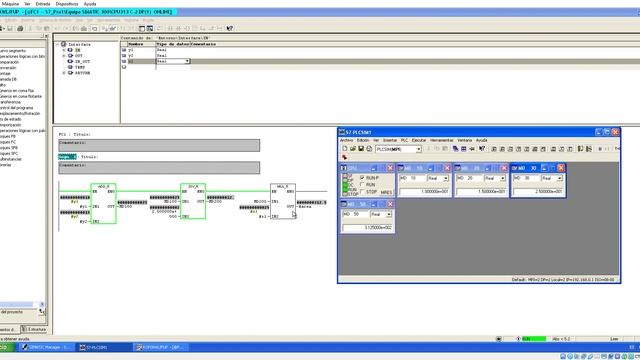Click the Network comment box (Comentario)
The width and height of the screenshot is (640, 360).
tap(159, 168)
